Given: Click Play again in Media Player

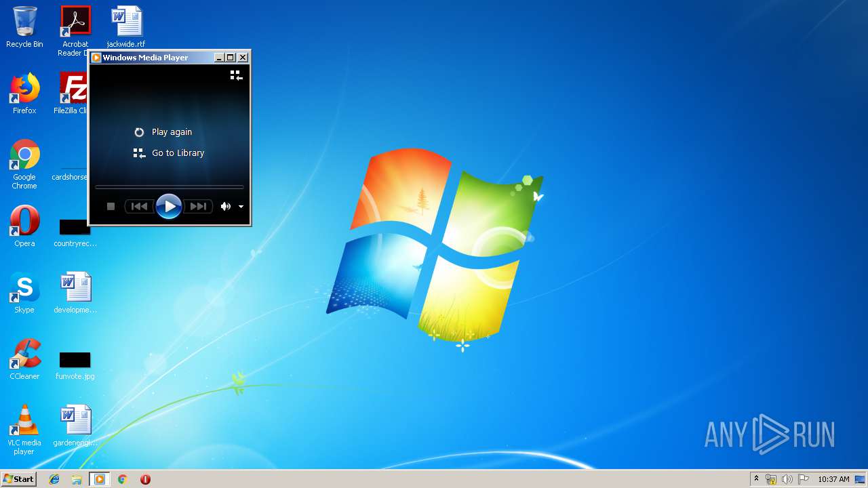Looking at the screenshot, I should coord(163,132).
